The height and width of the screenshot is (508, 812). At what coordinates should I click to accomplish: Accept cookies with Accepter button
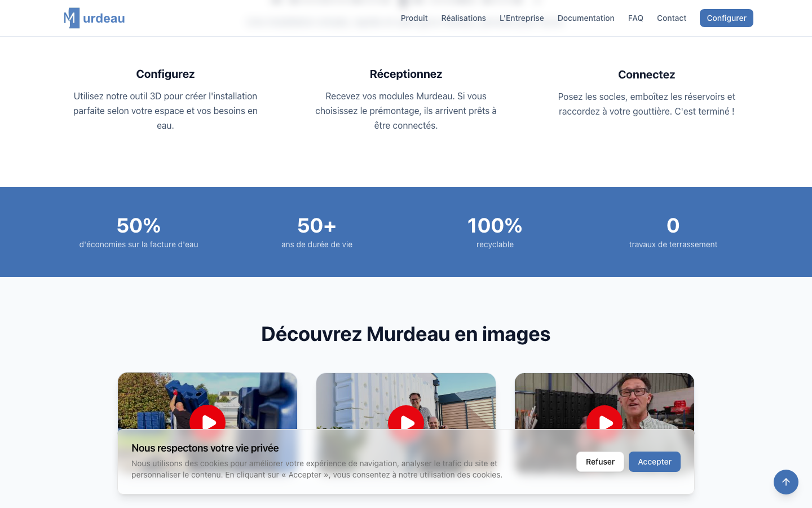point(655,462)
